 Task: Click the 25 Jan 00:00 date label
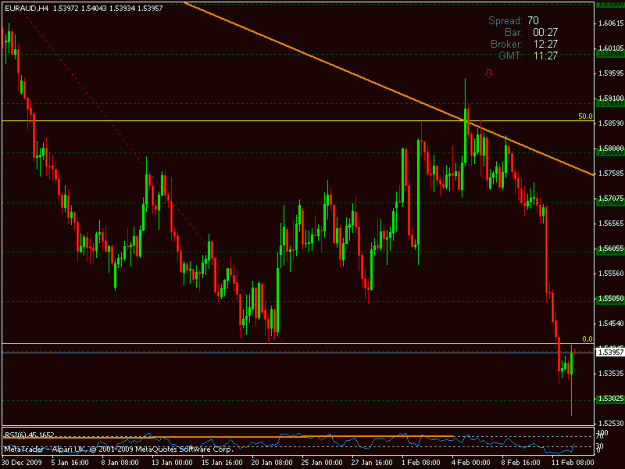click(x=322, y=462)
